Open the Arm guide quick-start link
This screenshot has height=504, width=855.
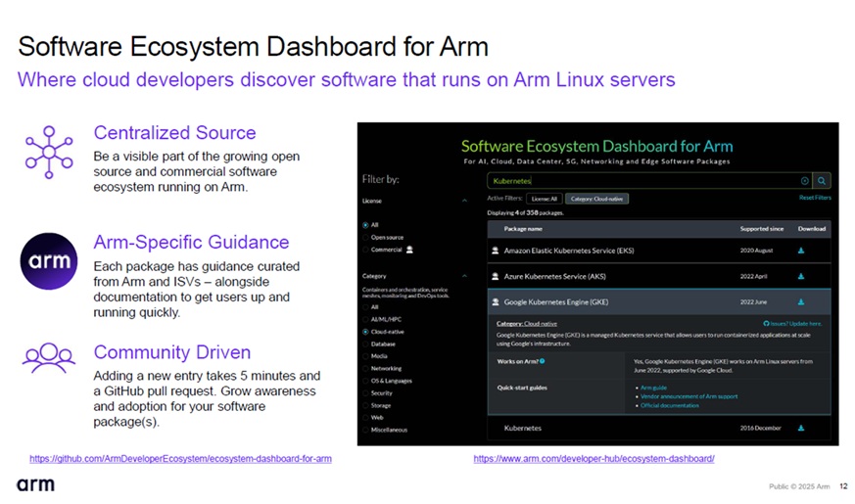click(653, 388)
